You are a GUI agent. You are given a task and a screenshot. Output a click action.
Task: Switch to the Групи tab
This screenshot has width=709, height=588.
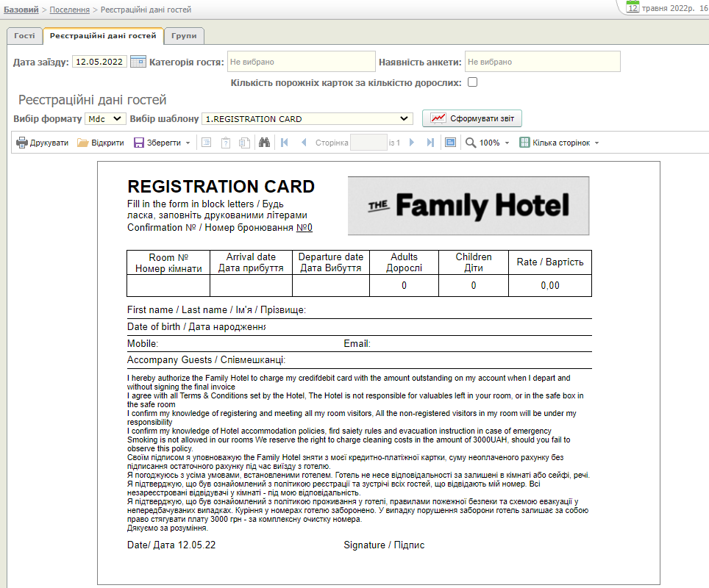(x=184, y=35)
